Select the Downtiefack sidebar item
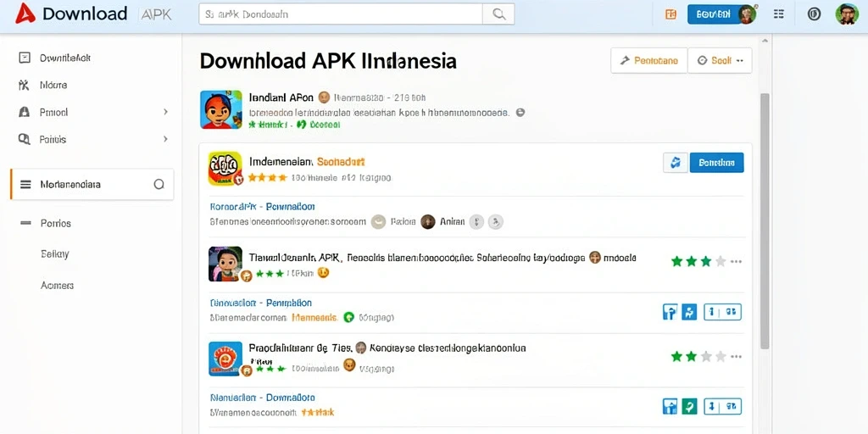Image resolution: width=868 pixels, height=434 pixels. [64, 58]
